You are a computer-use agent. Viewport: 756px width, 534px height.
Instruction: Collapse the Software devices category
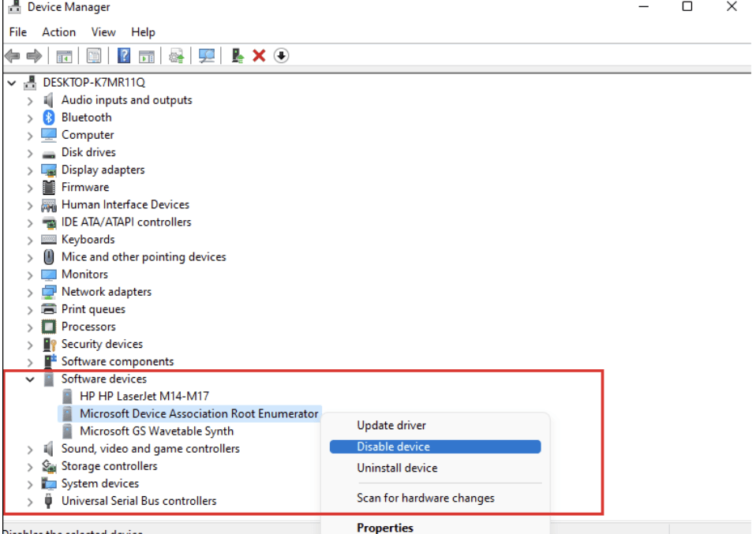pos(30,379)
